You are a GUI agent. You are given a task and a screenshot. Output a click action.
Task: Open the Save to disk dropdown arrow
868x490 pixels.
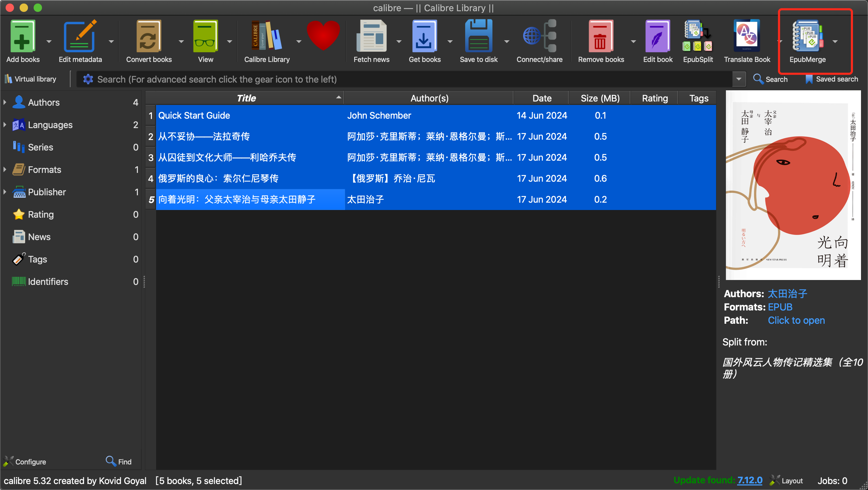[x=506, y=41]
